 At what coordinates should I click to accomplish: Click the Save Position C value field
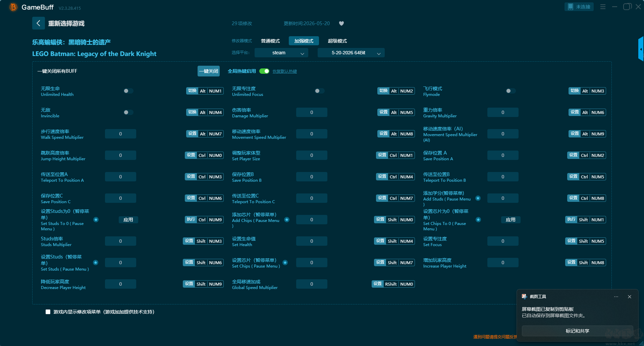coord(120,198)
